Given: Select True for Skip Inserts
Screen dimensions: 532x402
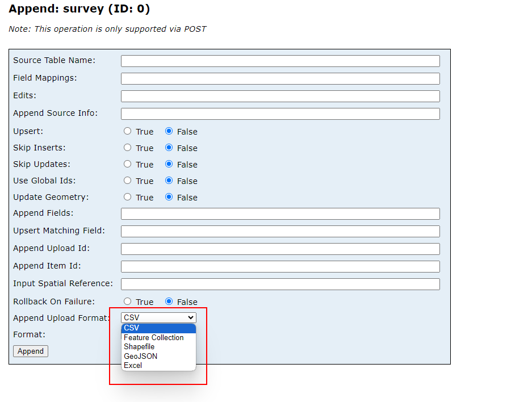Looking at the screenshot, I should pyautogui.click(x=128, y=148).
